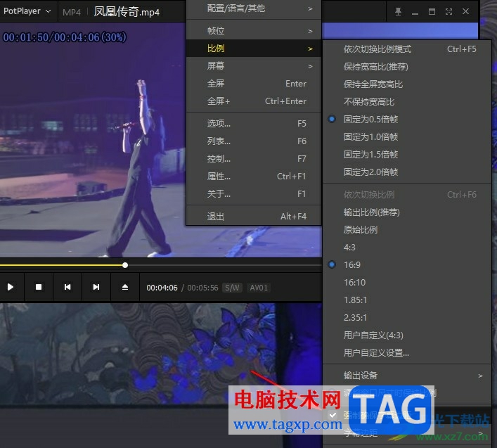Choose 4:3 aspect ratio
This screenshot has width=497, height=448.
click(407, 248)
